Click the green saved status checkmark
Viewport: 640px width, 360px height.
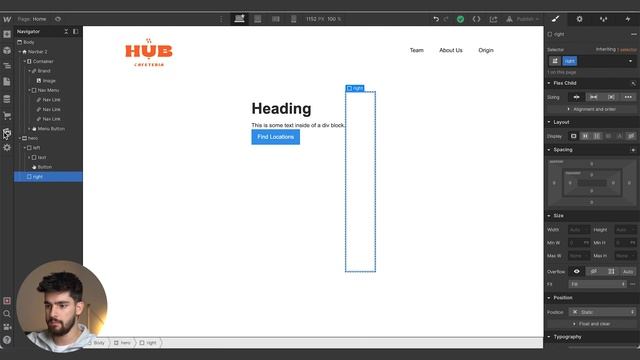tap(460, 19)
